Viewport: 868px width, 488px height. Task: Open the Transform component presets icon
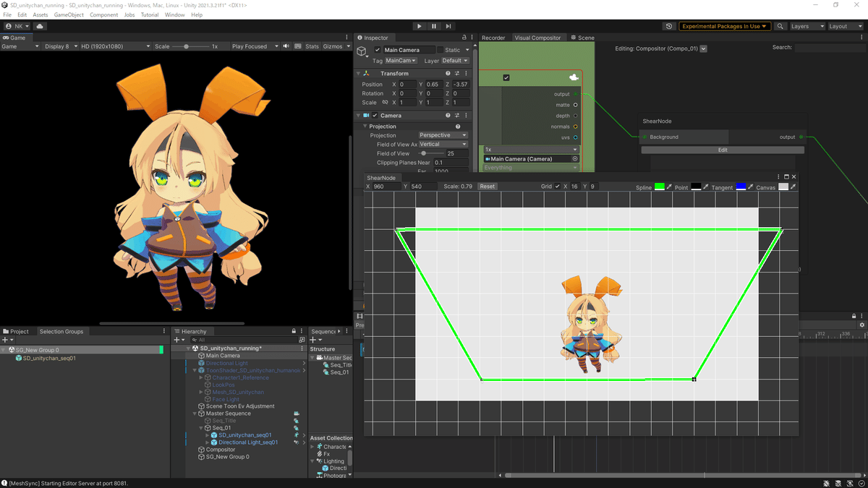(456, 74)
